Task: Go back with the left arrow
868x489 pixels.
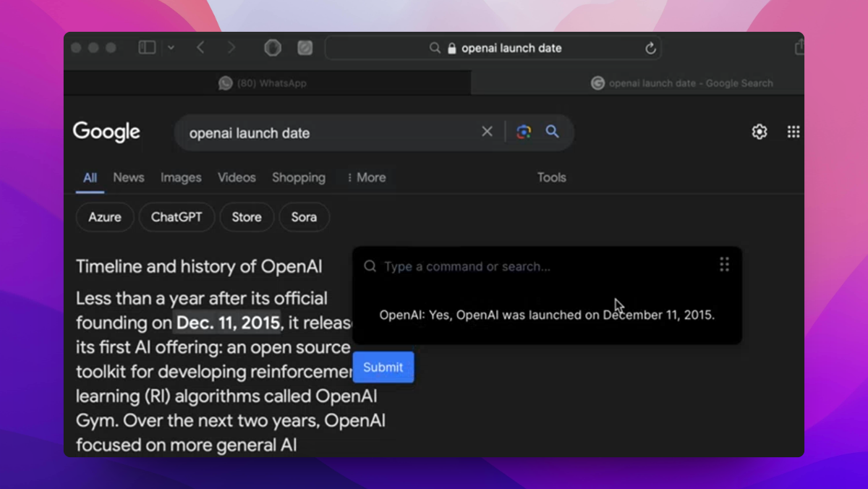Action: pyautogui.click(x=200, y=48)
